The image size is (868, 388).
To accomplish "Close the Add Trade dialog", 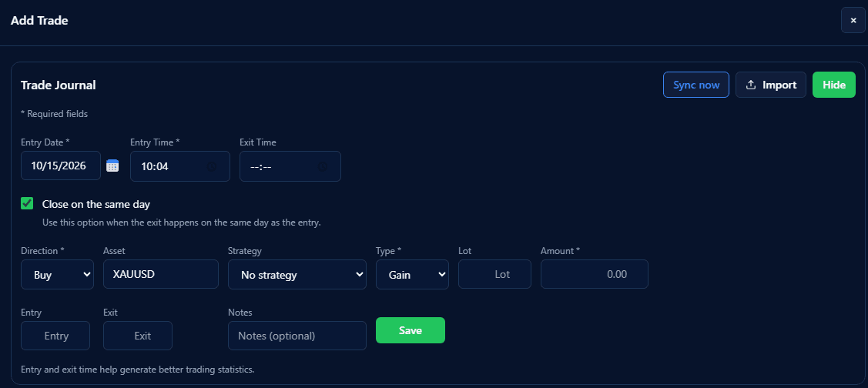I will (853, 21).
